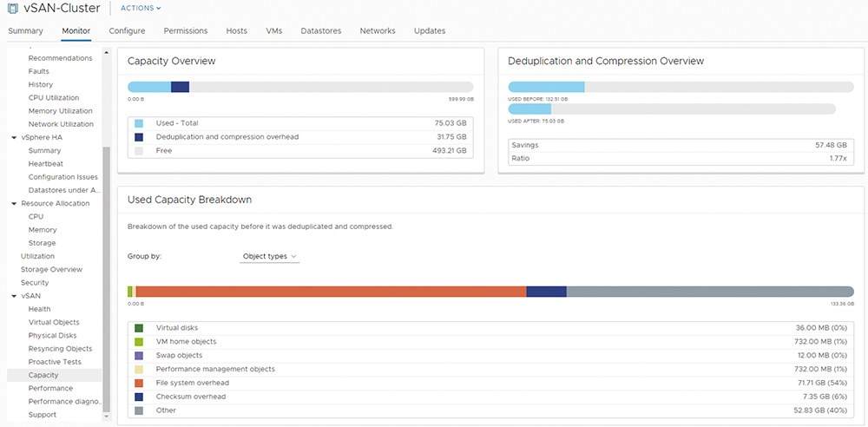Click the Capacity Overview usage bar
This screenshot has height=427, width=868.
click(300, 87)
